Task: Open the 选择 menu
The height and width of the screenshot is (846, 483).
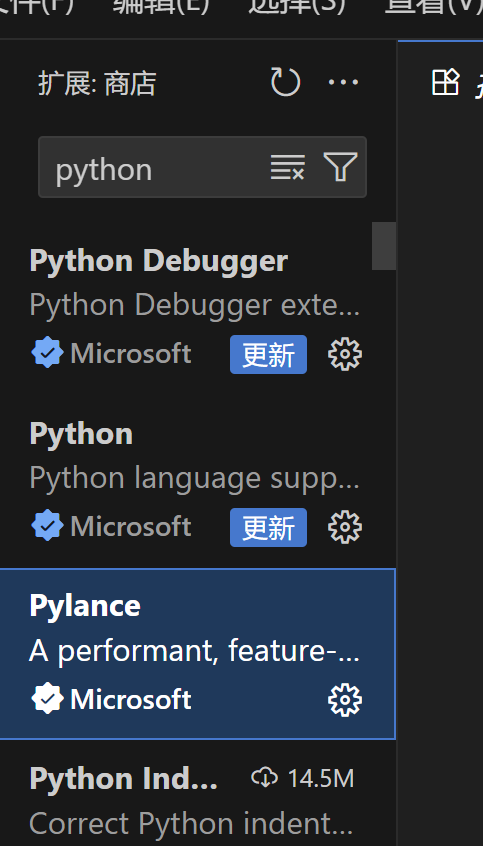Action: [296, 6]
